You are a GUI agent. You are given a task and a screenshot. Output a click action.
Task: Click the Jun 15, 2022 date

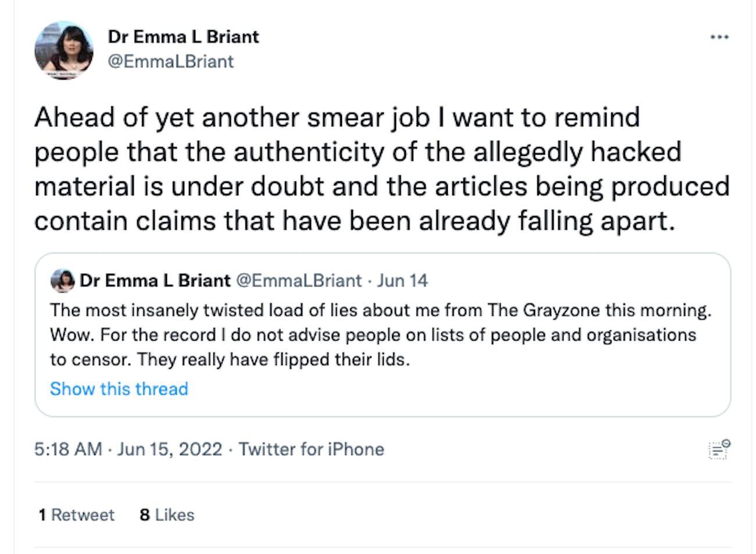tap(169, 449)
